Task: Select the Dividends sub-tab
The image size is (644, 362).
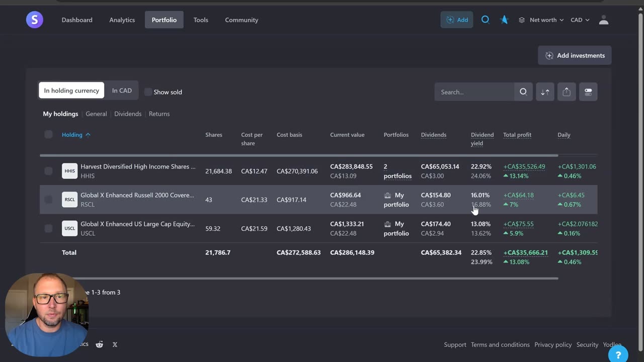Action: coord(128,114)
